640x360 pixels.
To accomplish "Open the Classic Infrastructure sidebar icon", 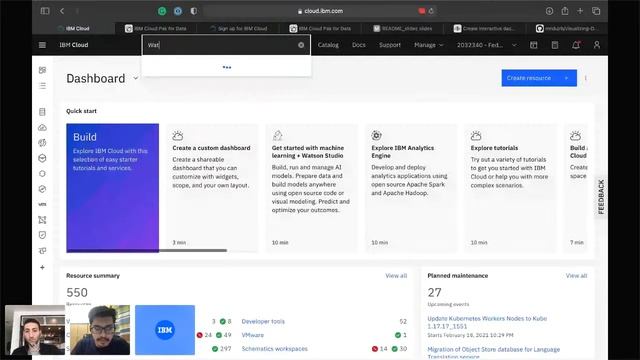I will [x=42, y=112].
